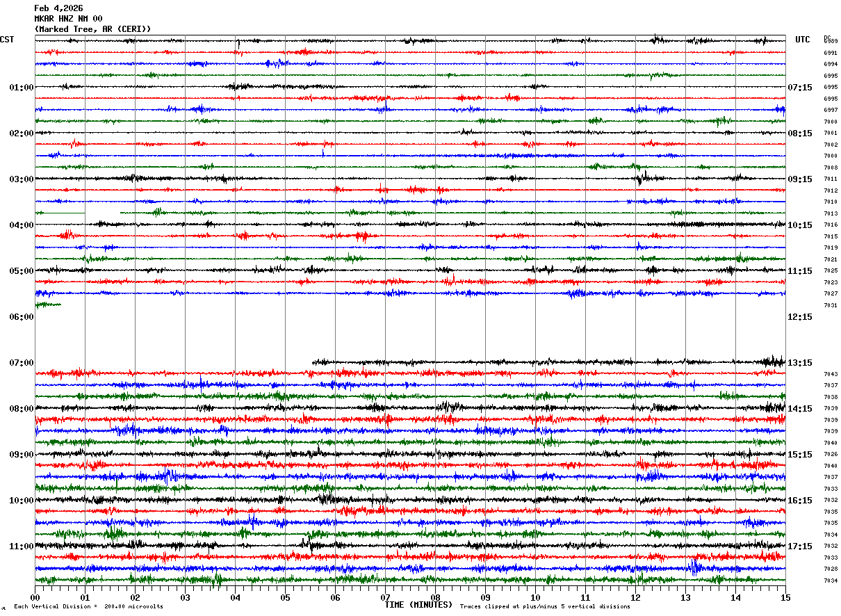Click minute tick label '00' on axis

pyautogui.click(x=35, y=598)
